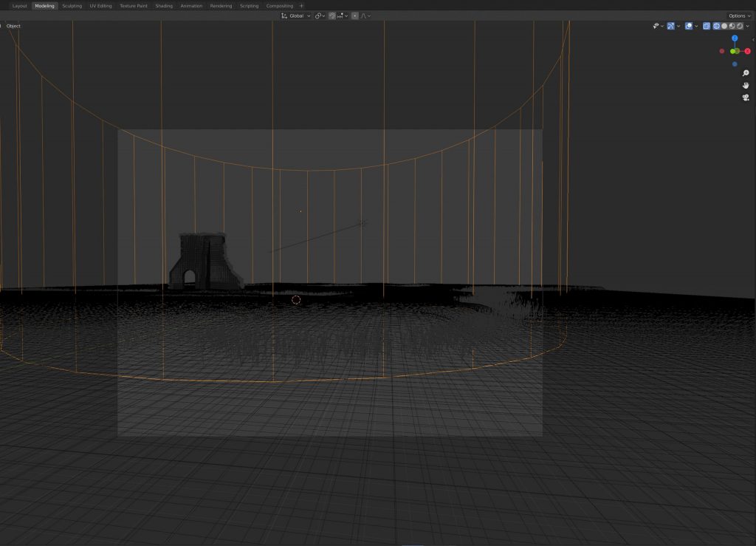Viewport: 756px width, 546px height.
Task: Add a new workspace with plus button
Action: [301, 6]
